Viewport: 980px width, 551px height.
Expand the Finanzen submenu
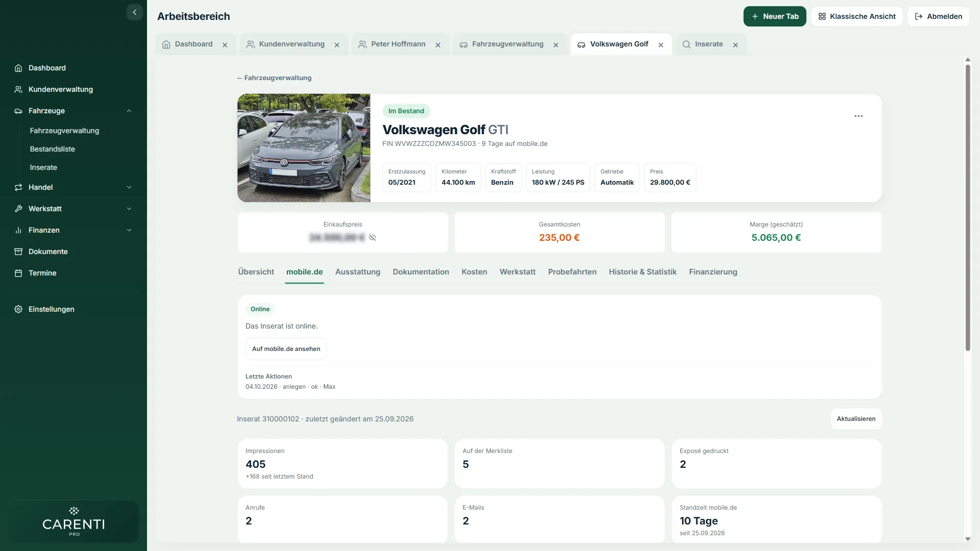(x=129, y=230)
